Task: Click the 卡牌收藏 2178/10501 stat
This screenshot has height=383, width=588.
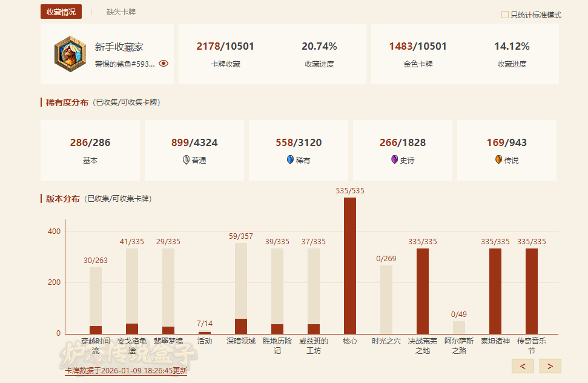Action: click(x=225, y=54)
